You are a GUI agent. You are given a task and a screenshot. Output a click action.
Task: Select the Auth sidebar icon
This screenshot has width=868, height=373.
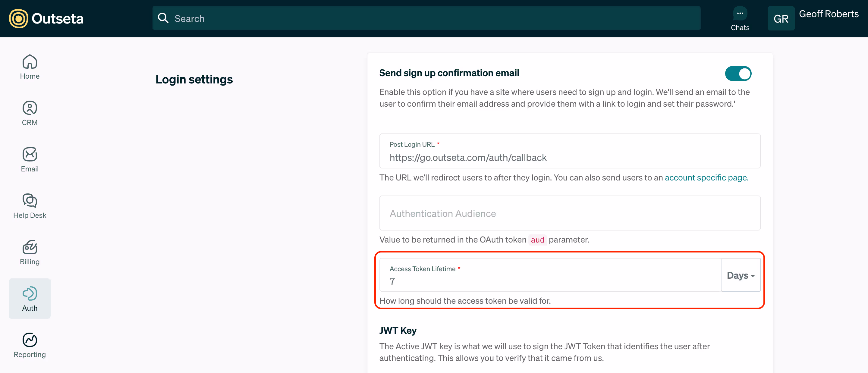click(30, 293)
